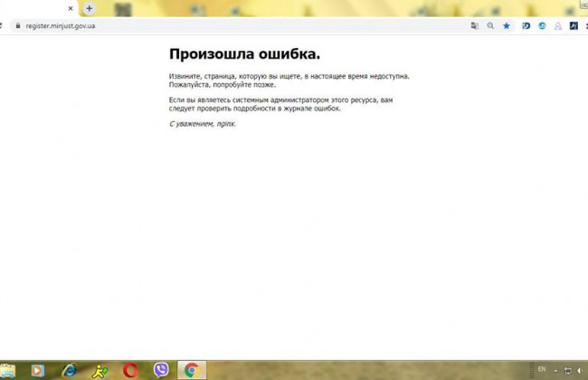The height and width of the screenshot is (380, 588).
Task: Close the current browser tab
Action: [71, 8]
